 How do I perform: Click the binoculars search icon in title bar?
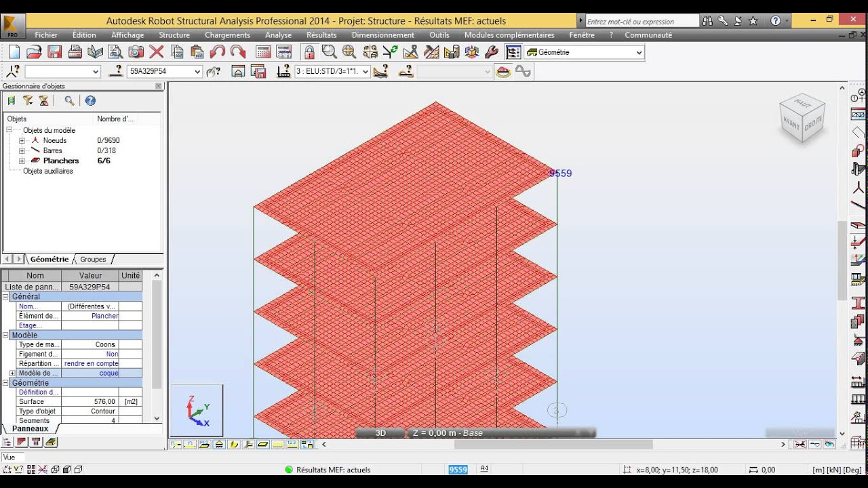pyautogui.click(x=708, y=21)
